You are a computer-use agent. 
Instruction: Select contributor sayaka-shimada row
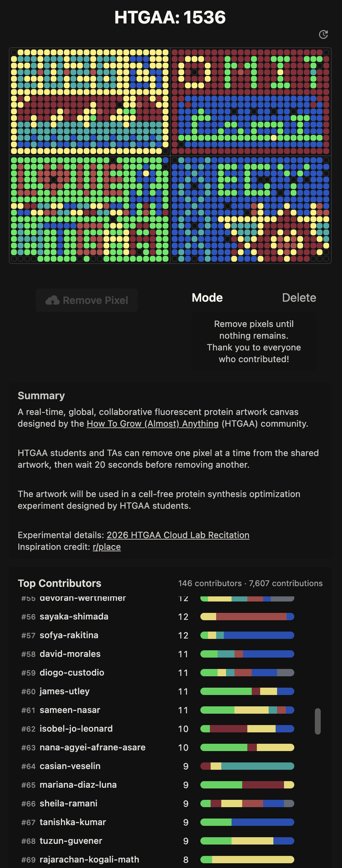tap(158, 617)
